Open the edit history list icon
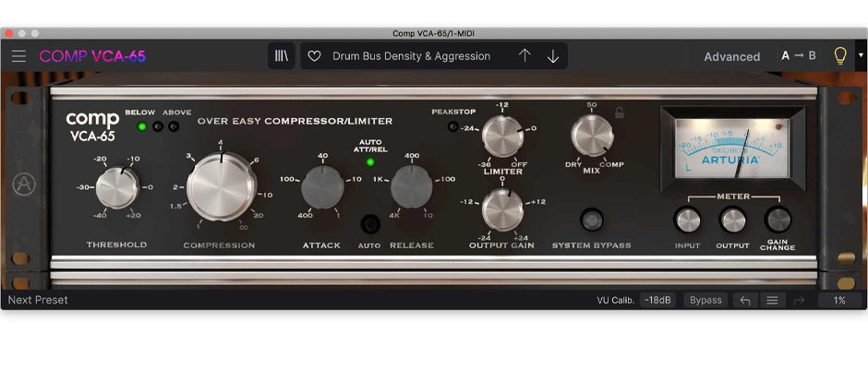This screenshot has height=369, width=868. tap(772, 300)
